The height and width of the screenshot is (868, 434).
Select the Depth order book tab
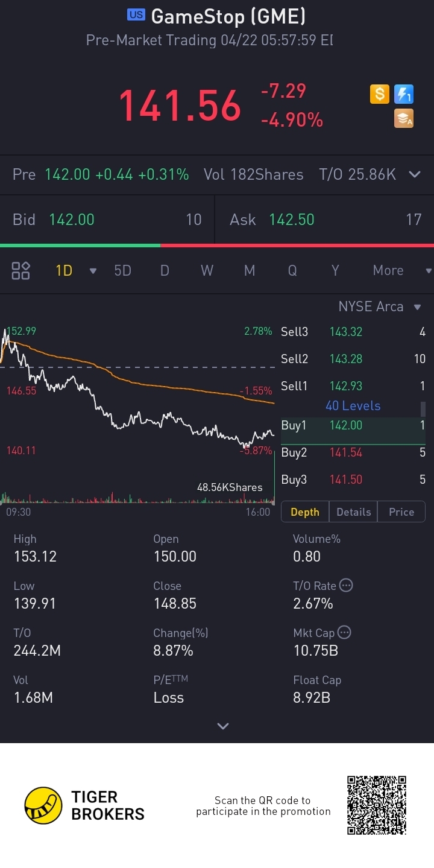pyautogui.click(x=305, y=512)
